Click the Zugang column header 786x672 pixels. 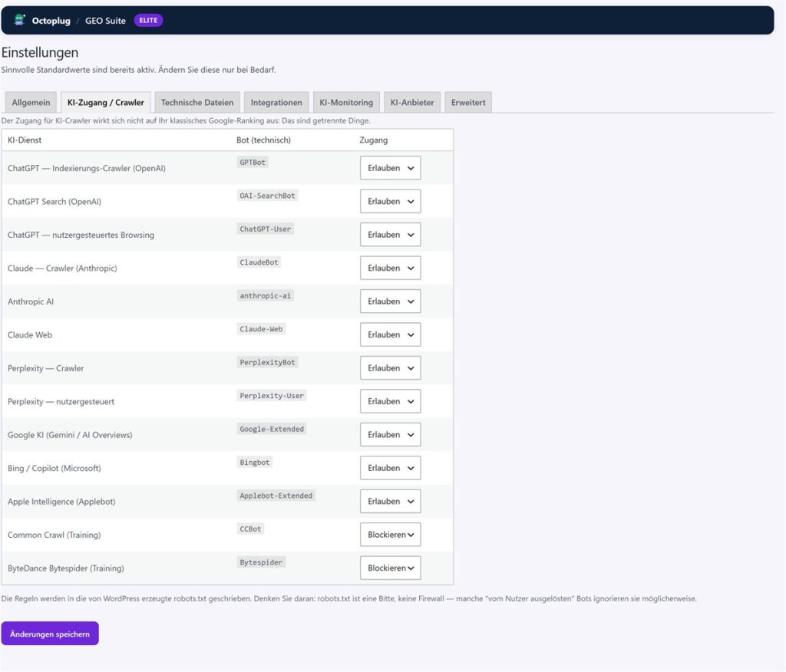click(374, 140)
